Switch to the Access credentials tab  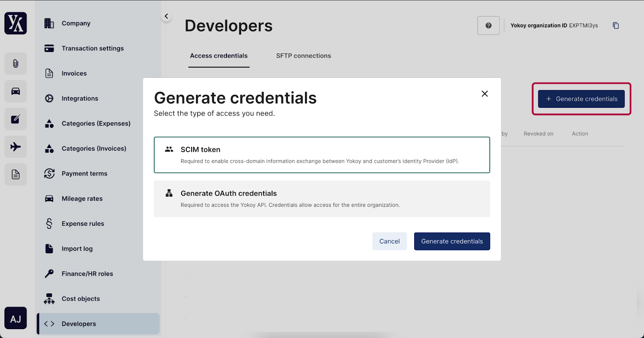(x=219, y=56)
